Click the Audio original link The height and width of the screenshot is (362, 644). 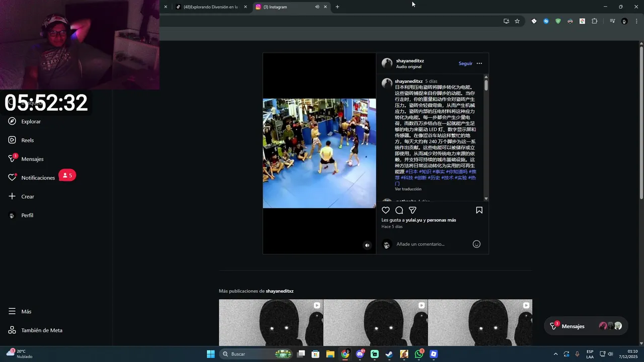409,67
